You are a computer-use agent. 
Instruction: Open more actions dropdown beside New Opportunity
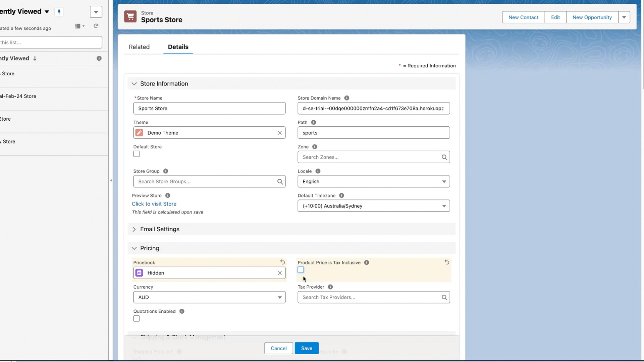click(x=624, y=17)
